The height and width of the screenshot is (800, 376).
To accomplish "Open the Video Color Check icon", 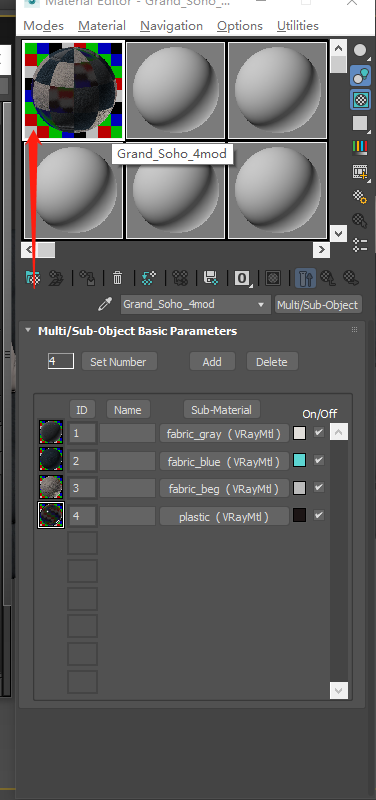I will click(360, 147).
